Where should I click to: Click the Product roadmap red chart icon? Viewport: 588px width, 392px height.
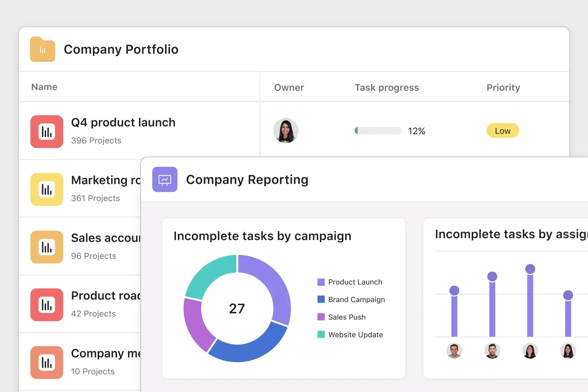pyautogui.click(x=47, y=305)
